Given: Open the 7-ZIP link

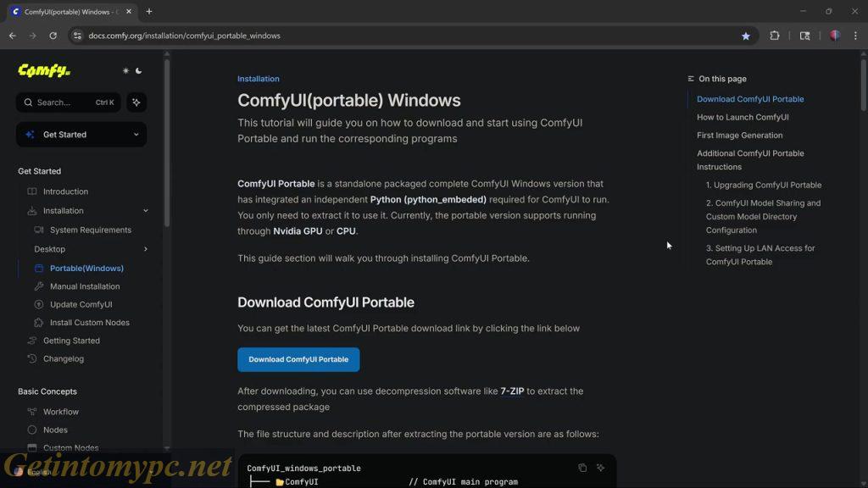Looking at the screenshot, I should point(512,391).
